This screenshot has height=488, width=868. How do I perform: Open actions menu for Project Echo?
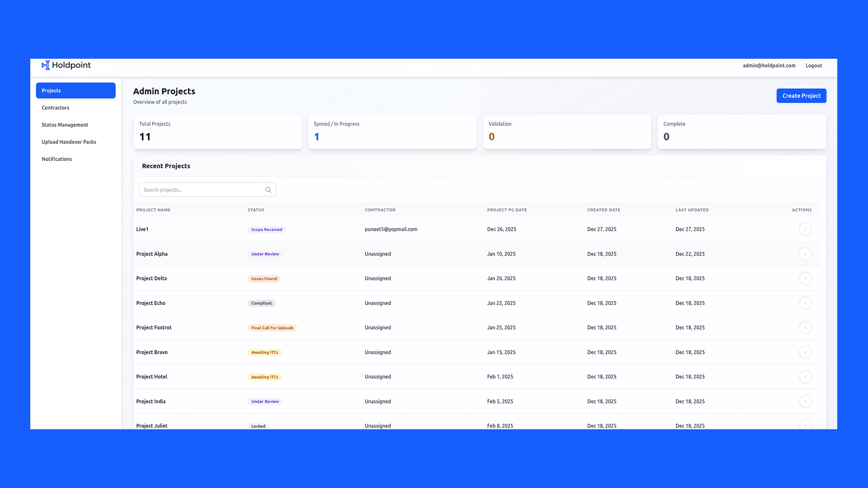[805, 303]
